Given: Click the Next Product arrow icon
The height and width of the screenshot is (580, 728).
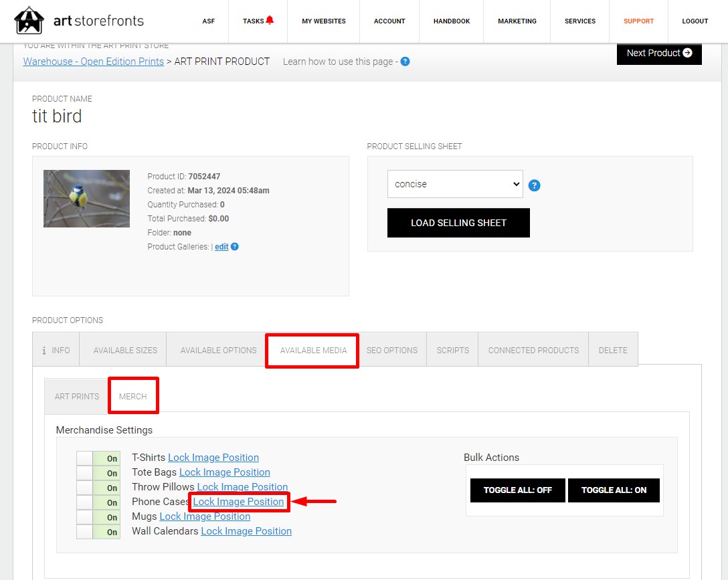Looking at the screenshot, I should click(x=688, y=53).
